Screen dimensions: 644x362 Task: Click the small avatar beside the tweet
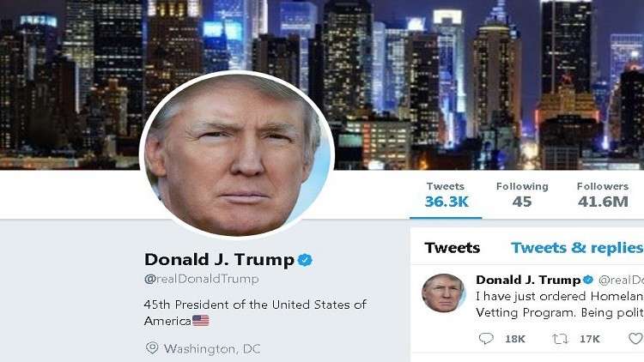(x=444, y=293)
